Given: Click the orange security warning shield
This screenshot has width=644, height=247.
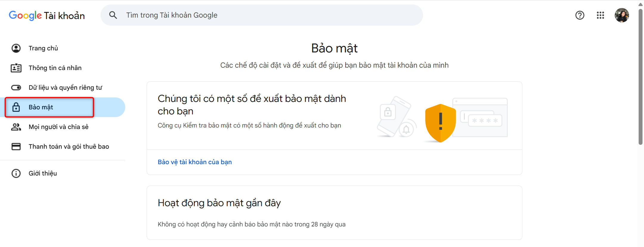Looking at the screenshot, I should point(440,123).
